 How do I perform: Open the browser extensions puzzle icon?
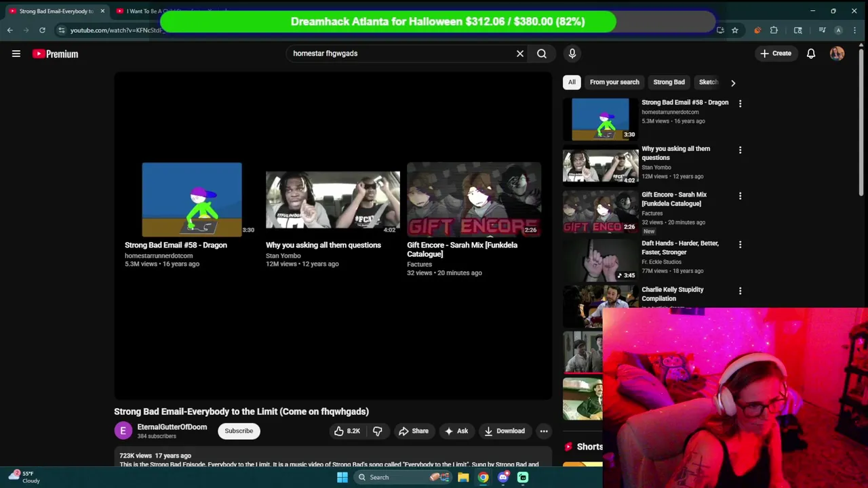click(x=774, y=30)
